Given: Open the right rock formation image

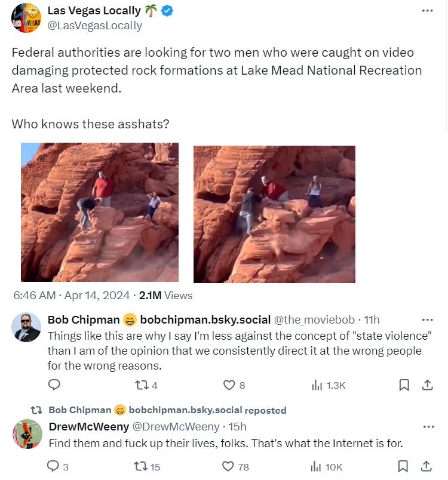Looking at the screenshot, I should coord(274,214).
